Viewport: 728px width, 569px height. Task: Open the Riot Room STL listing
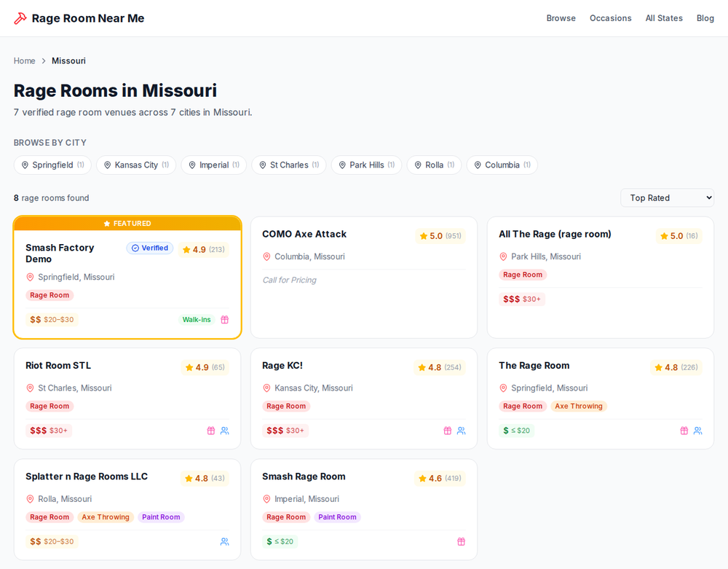point(58,366)
